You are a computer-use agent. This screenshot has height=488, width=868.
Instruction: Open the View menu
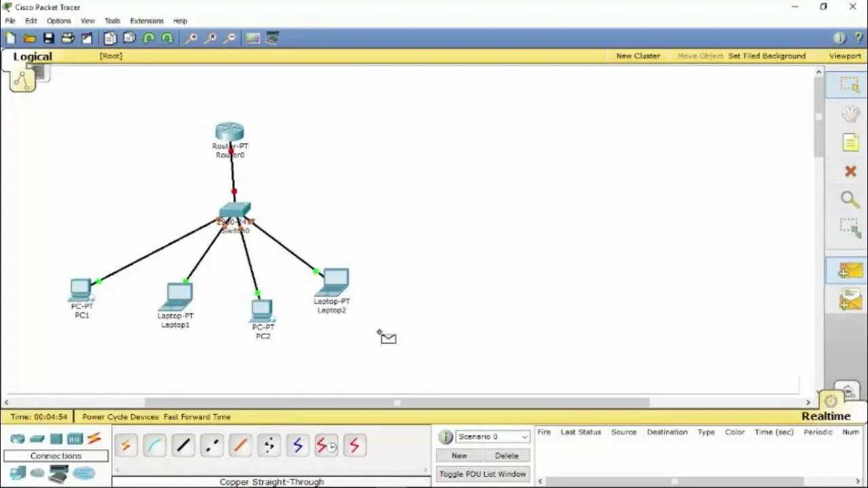(x=88, y=21)
